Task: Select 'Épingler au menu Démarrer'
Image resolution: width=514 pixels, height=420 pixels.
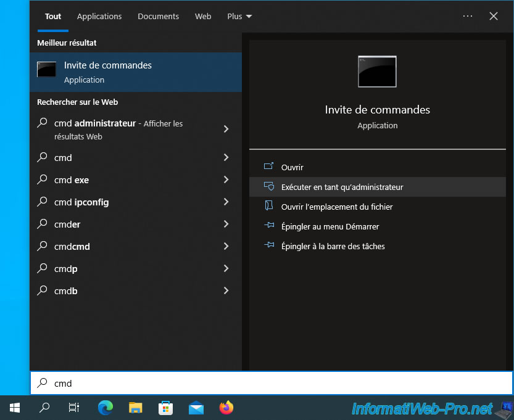Action: pos(377,226)
